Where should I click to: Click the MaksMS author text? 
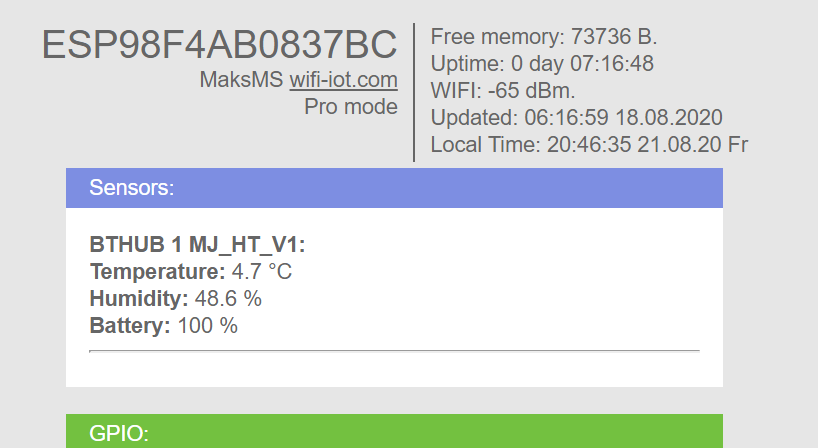(x=241, y=80)
